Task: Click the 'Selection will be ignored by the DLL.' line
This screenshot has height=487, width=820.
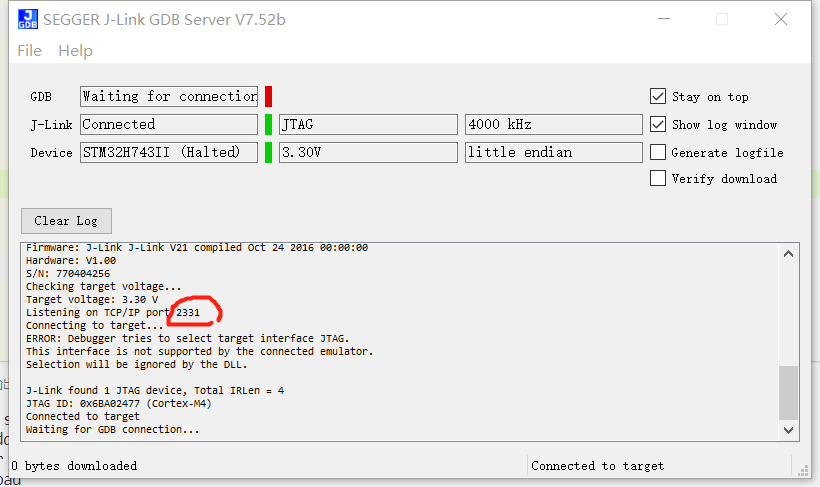Action: pyautogui.click(x=136, y=365)
